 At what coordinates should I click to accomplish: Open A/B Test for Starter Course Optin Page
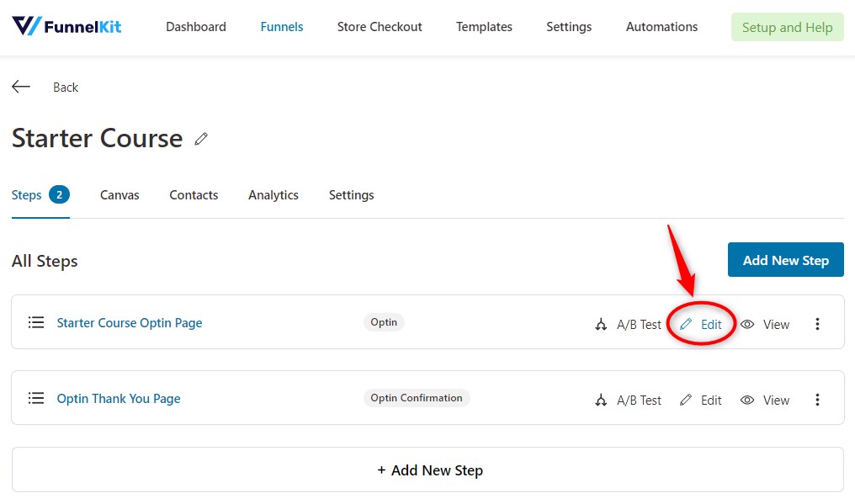coord(628,325)
